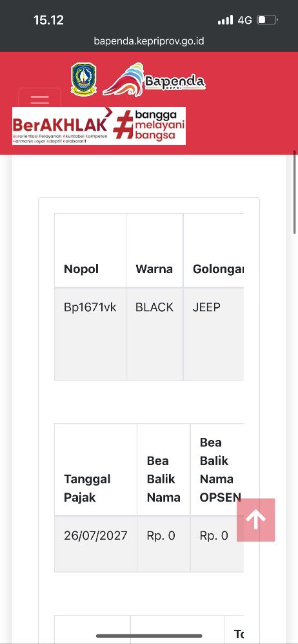Viewport: 298px width, 644px height.
Task: Tap the bapenda.kepriprov.go.id address bar
Action: coord(149,41)
